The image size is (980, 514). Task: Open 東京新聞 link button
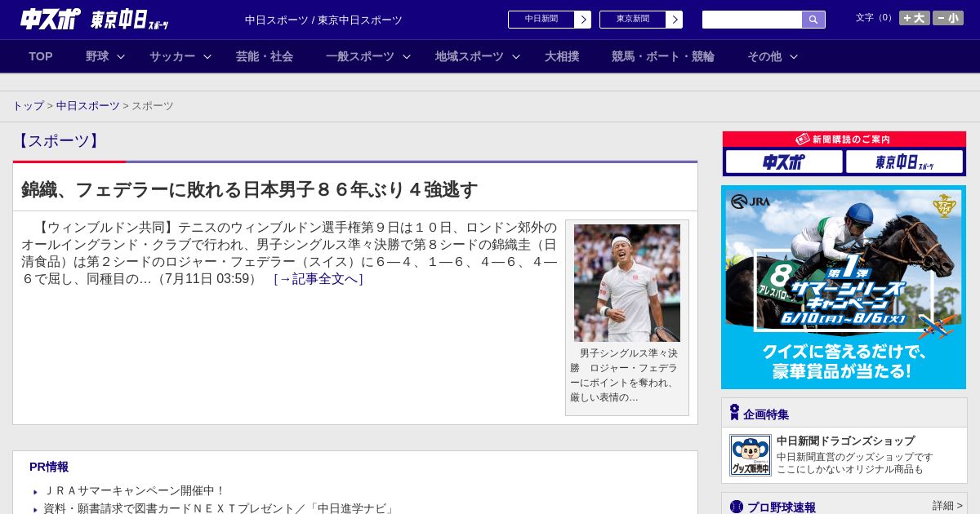pyautogui.click(x=633, y=20)
